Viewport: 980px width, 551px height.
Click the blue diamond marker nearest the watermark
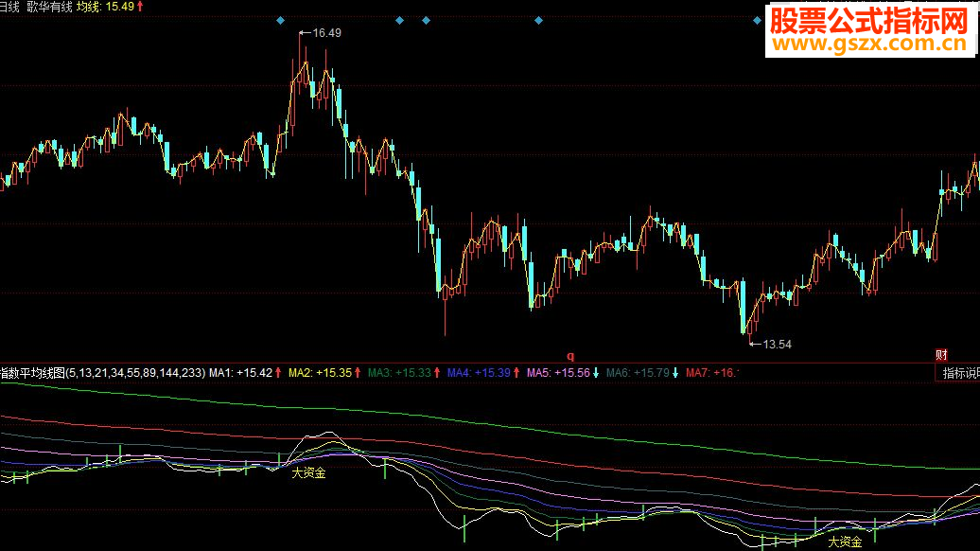coord(759,20)
